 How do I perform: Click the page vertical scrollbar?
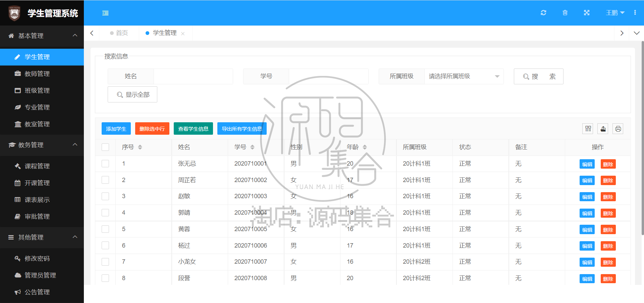642,138
